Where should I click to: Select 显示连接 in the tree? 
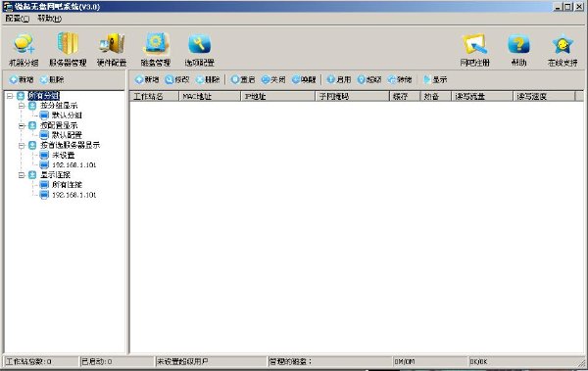(55, 175)
